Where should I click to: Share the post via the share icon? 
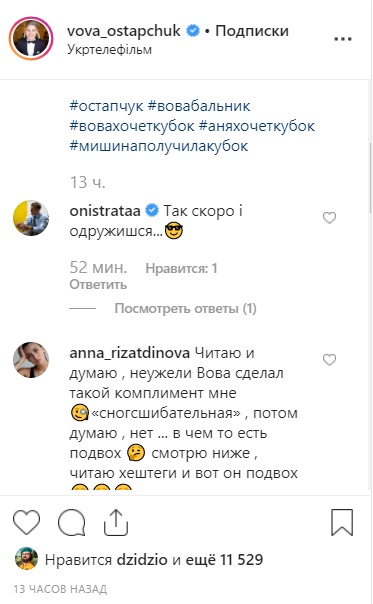click(x=116, y=522)
